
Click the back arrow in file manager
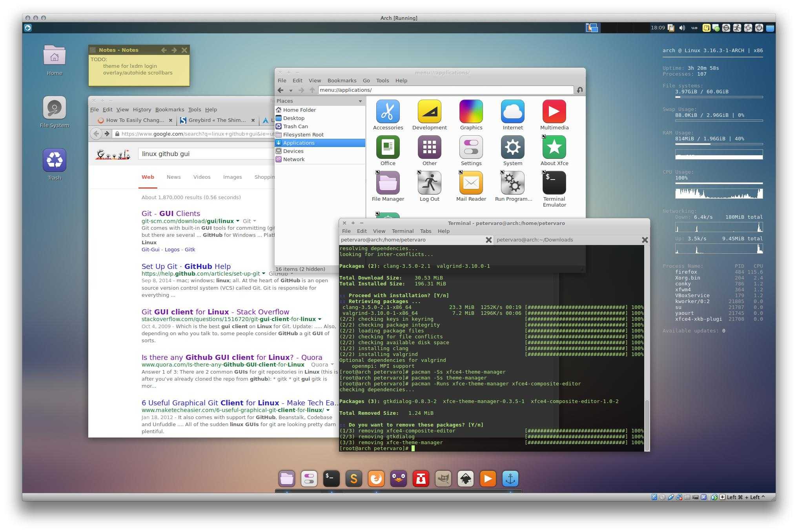[280, 90]
